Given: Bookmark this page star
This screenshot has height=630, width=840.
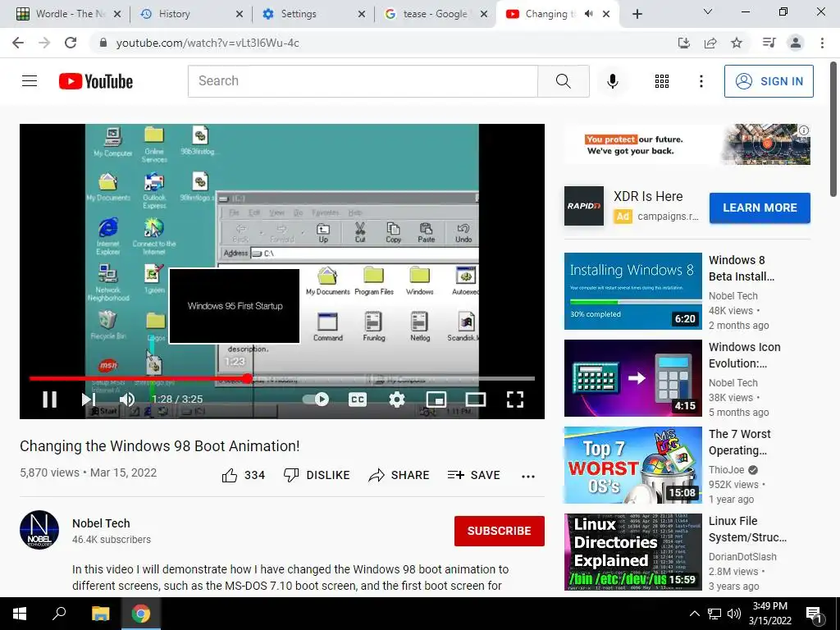Looking at the screenshot, I should point(737,43).
